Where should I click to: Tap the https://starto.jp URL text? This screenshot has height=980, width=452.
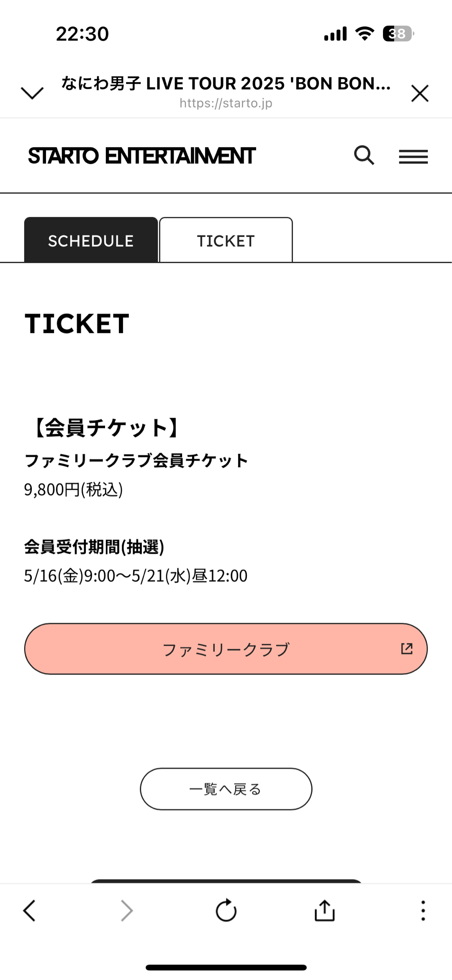point(226,103)
